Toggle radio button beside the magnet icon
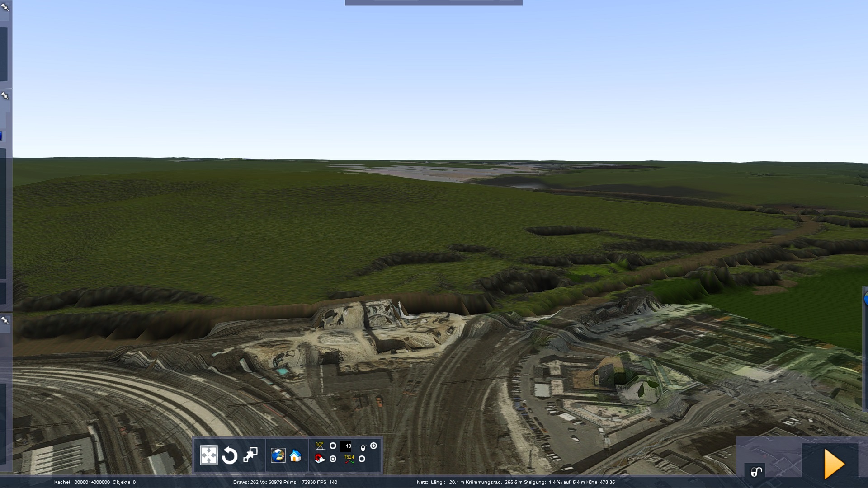The image size is (868, 488). click(333, 459)
